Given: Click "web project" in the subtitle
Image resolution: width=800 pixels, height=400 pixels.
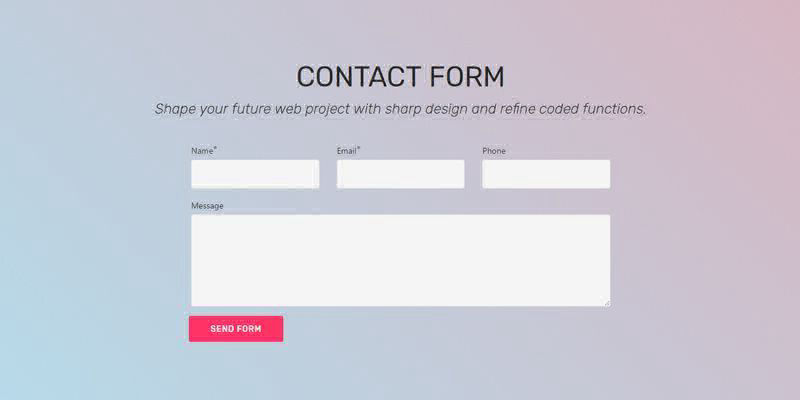Looking at the screenshot, I should [312, 109].
